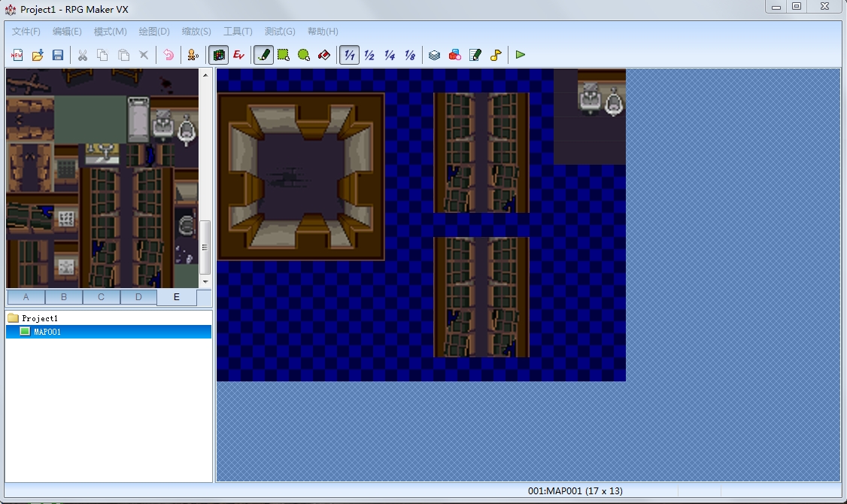Set map zoom to 1/4 scale
This screenshot has height=504, width=847.
(x=390, y=55)
